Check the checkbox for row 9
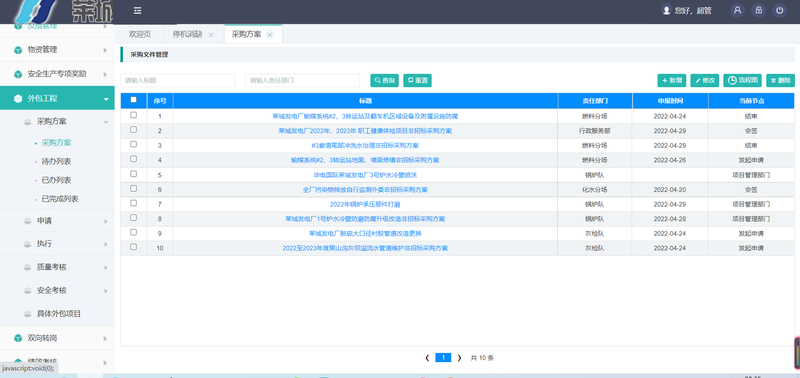This screenshot has height=378, width=800. coord(134,233)
